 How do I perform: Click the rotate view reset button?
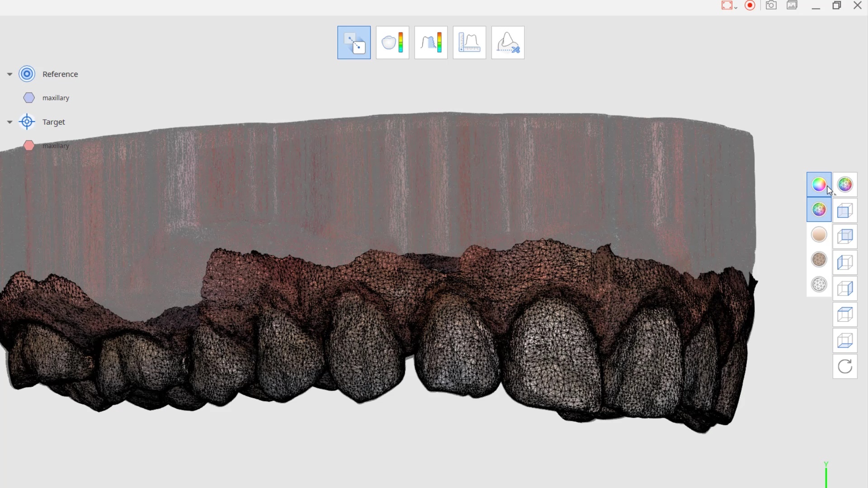click(x=845, y=366)
